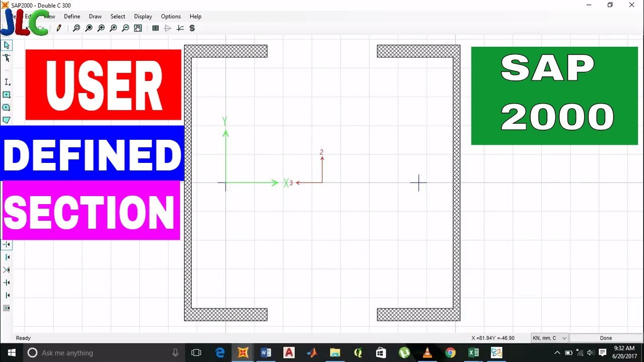
Task: Toggle the first snap option in the left toolbar
Action: point(7,244)
